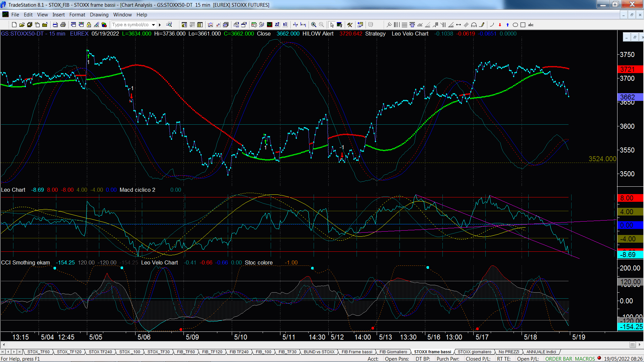644x362 pixels.
Task: Click the 3524.000 horizontal line label
Action: click(x=602, y=159)
